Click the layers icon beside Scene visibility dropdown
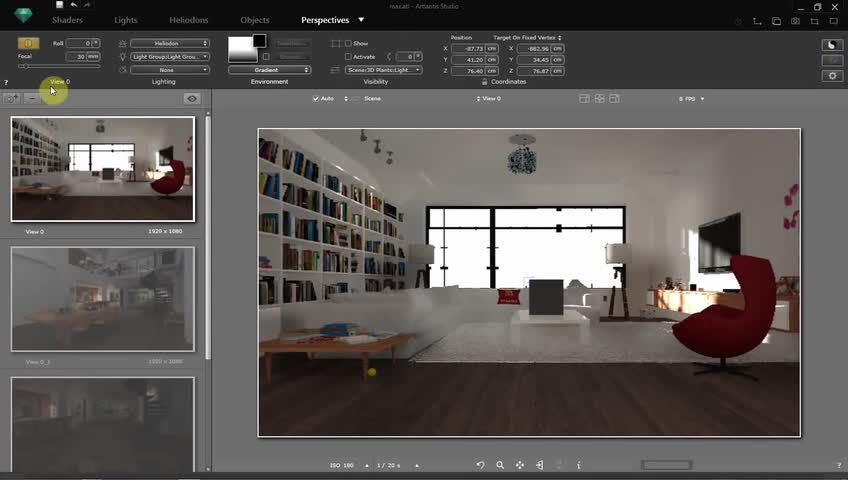The width and height of the screenshot is (848, 480). pyautogui.click(x=335, y=70)
